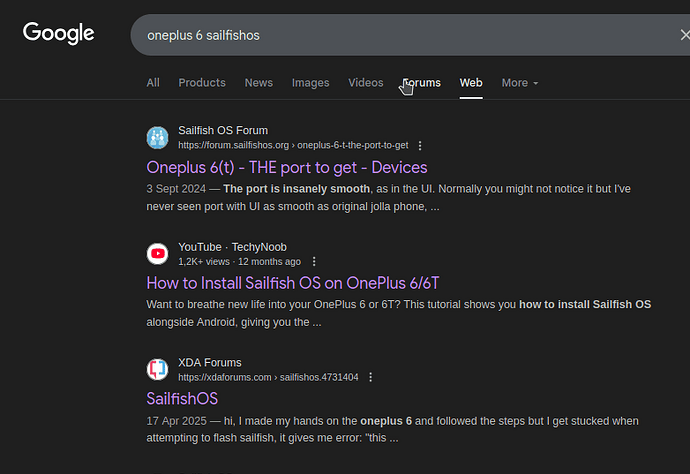Viewport: 690px width, 474px height.
Task: Click the snippet starting Want to breathe new life
Action: pos(399,313)
